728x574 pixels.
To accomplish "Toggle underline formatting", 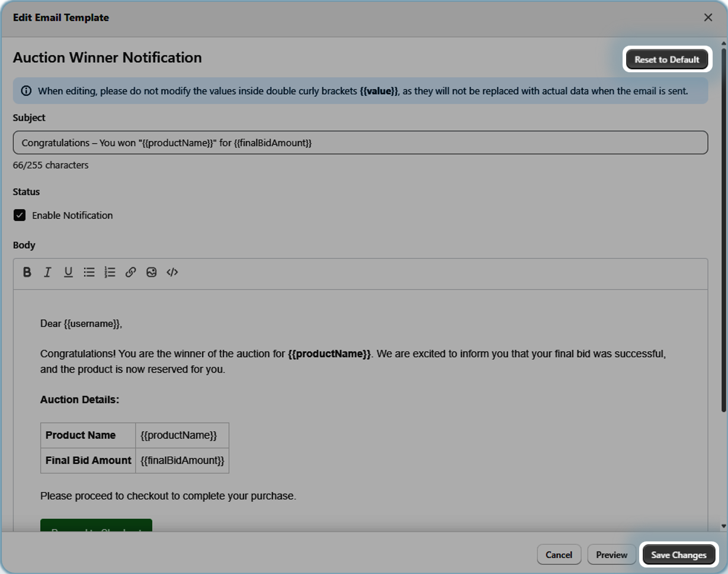I will 68,272.
